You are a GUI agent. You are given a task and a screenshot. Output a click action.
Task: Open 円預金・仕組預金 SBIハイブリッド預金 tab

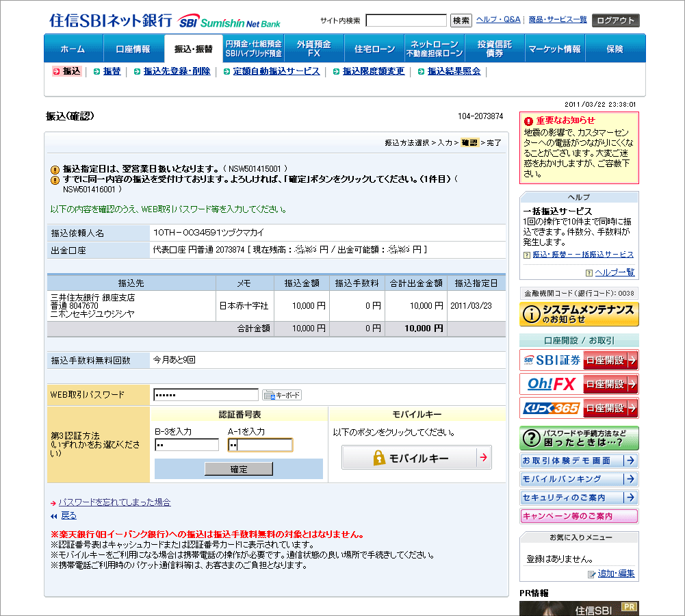[253, 49]
